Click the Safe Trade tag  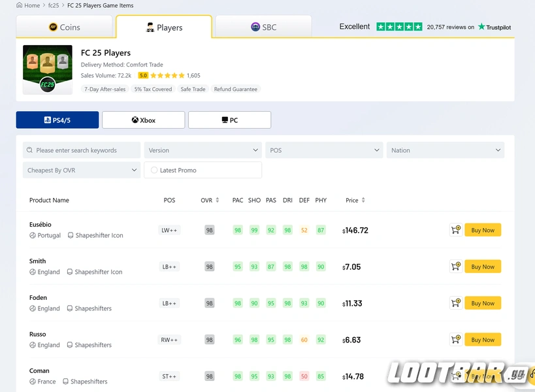[x=193, y=89]
